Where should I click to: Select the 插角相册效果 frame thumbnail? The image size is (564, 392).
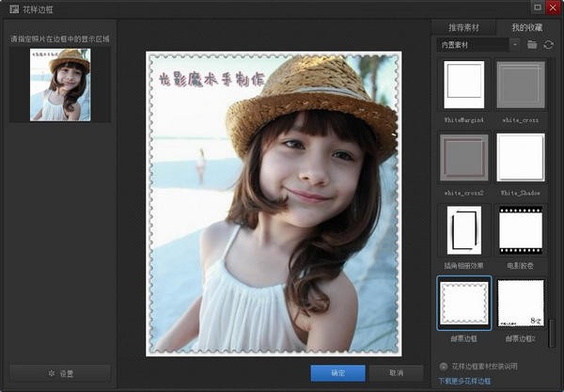[463, 229]
